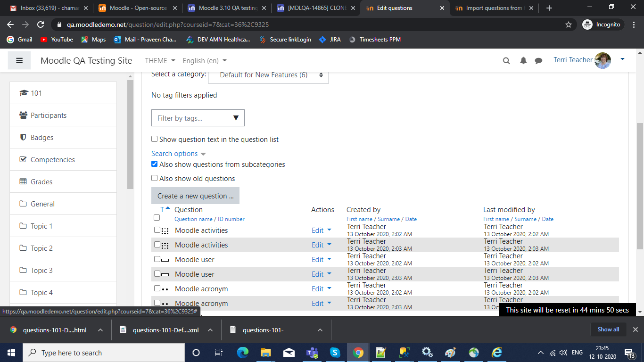This screenshot has width=644, height=362.
Task: Open Badges in the side navigation
Action: tap(63, 137)
